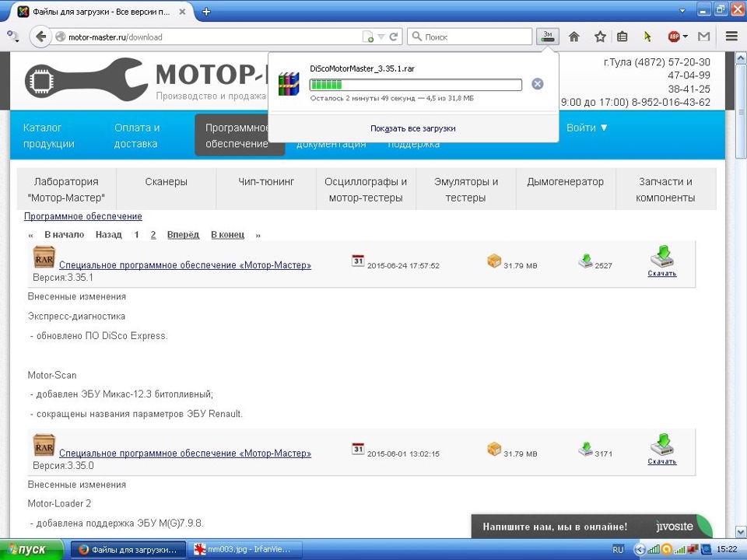
Task: Click "Программное обеспечение" breadcrumb link
Action: [83, 216]
